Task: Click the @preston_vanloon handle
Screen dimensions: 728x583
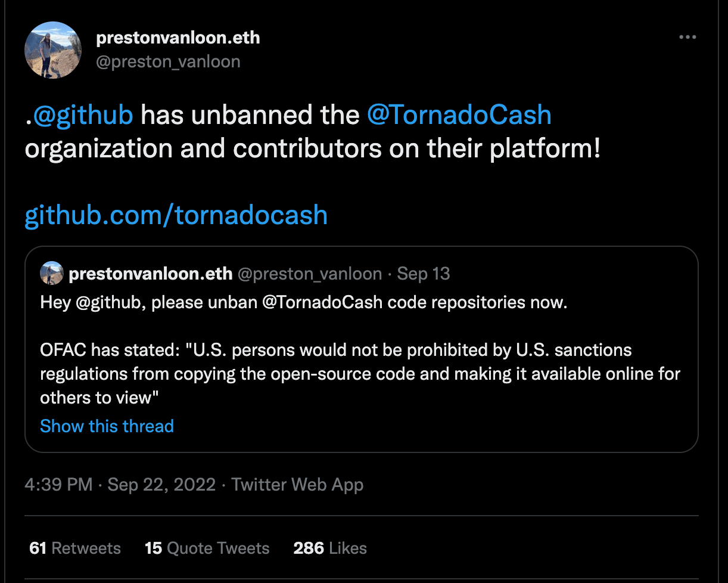Action: 169,61
